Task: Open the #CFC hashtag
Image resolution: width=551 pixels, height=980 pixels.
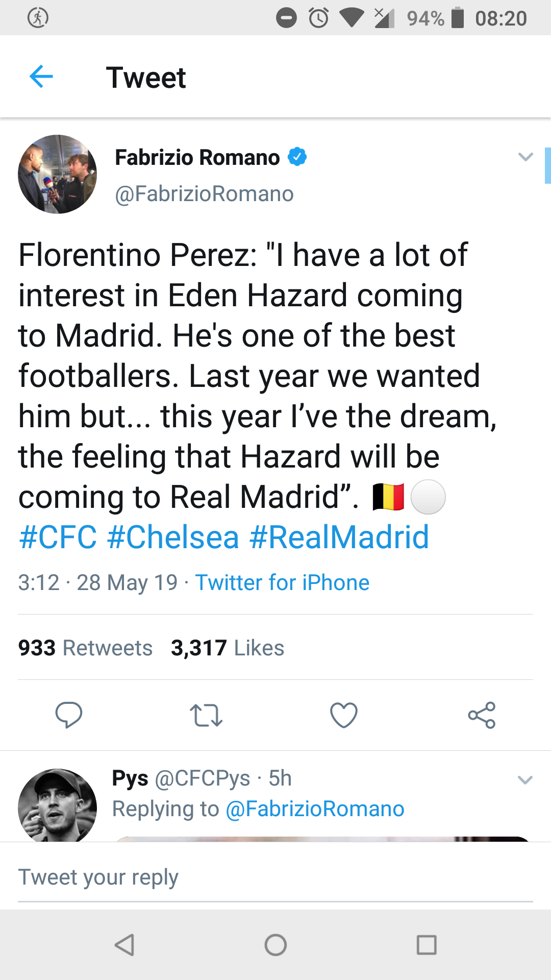Action: coord(58,537)
